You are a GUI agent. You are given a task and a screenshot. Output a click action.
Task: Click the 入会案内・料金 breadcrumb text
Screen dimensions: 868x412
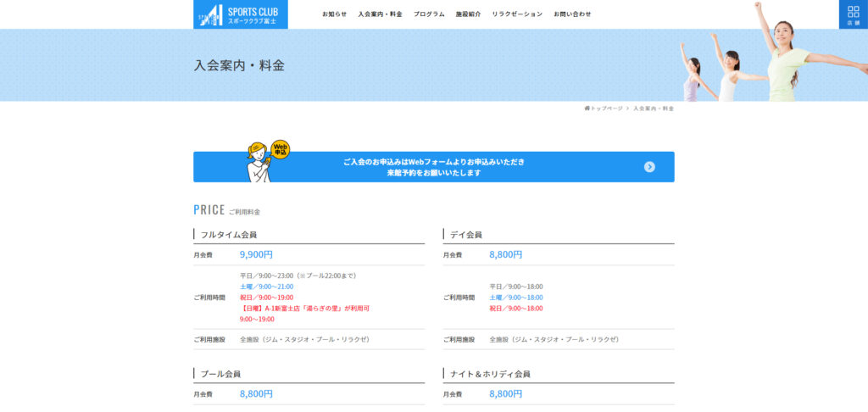[x=654, y=109]
